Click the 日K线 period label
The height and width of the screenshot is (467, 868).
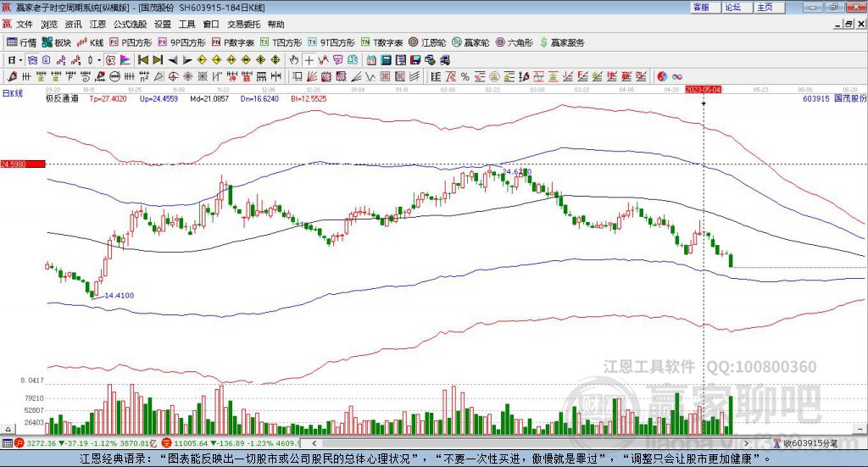13,93
